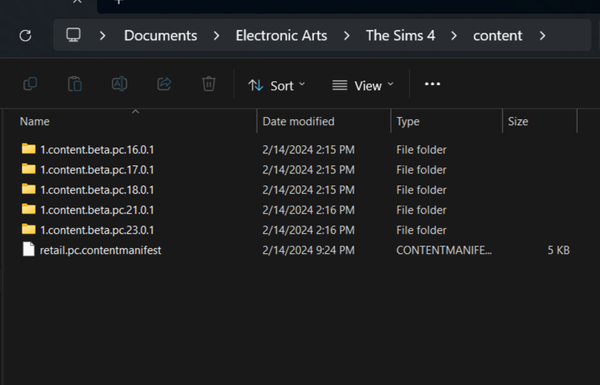600x385 pixels.
Task: Go to Documents in the breadcrumb path
Action: (160, 36)
